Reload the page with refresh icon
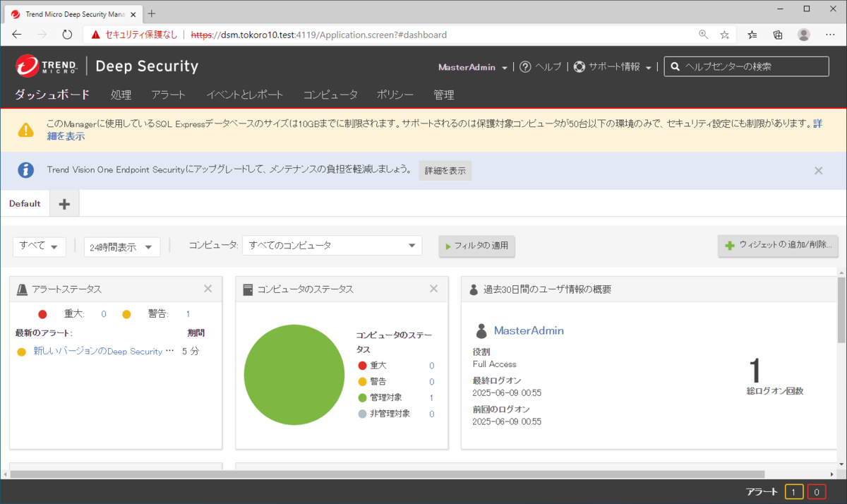Image resolution: width=847 pixels, height=504 pixels. (67, 35)
